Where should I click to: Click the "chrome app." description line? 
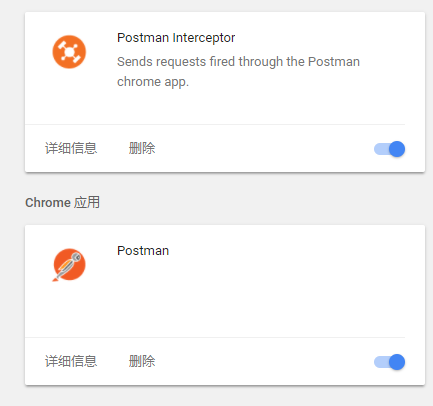(x=153, y=82)
